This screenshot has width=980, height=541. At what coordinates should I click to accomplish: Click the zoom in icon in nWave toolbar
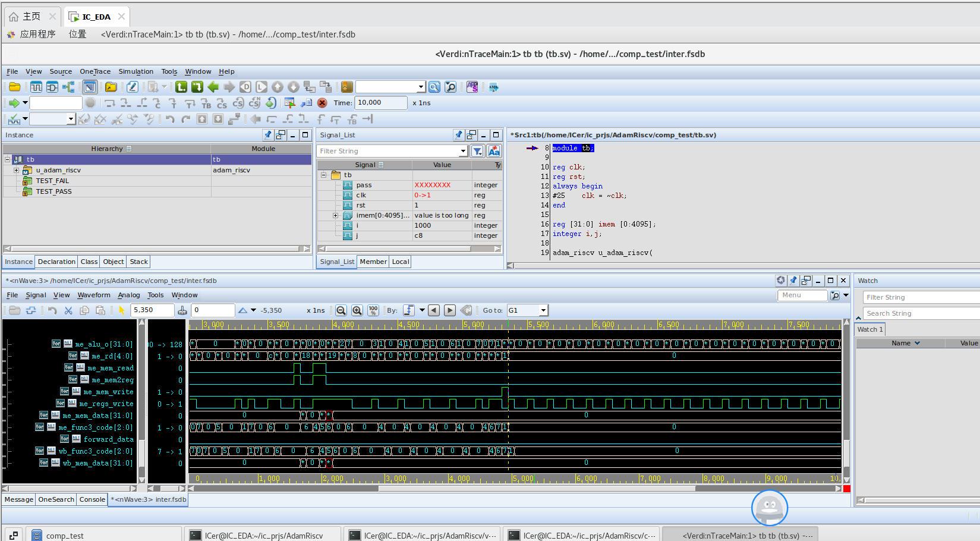(357, 310)
